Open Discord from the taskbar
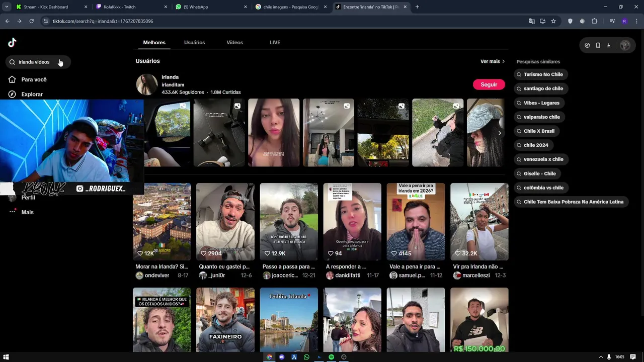 (x=282, y=357)
